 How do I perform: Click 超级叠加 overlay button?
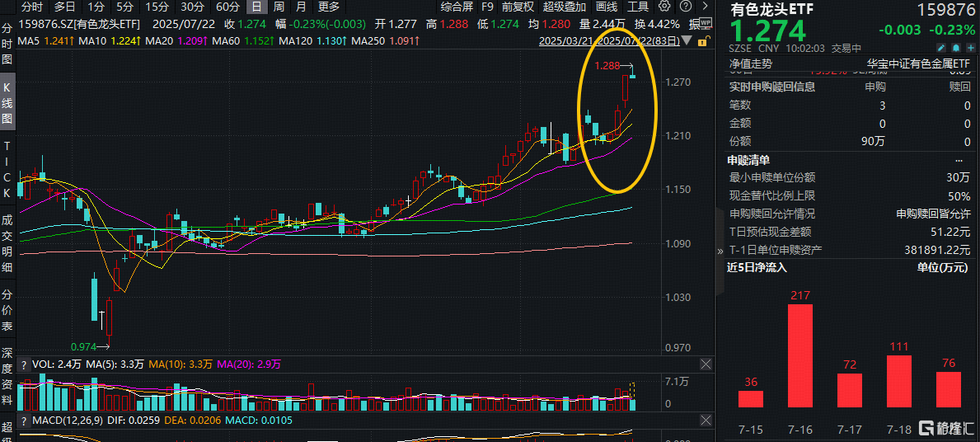(x=565, y=7)
